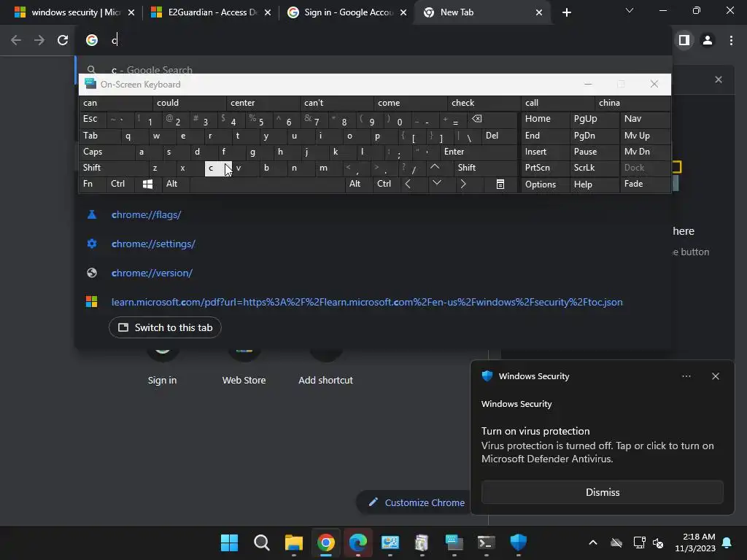Viewport: 747px width, 560px height.
Task: Toggle the left Ctrl key
Action: [120, 184]
